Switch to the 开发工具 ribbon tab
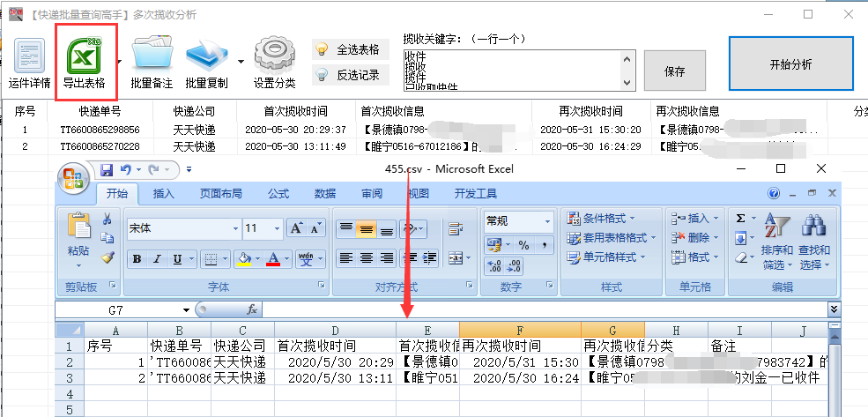The height and width of the screenshot is (417, 868). [x=476, y=194]
